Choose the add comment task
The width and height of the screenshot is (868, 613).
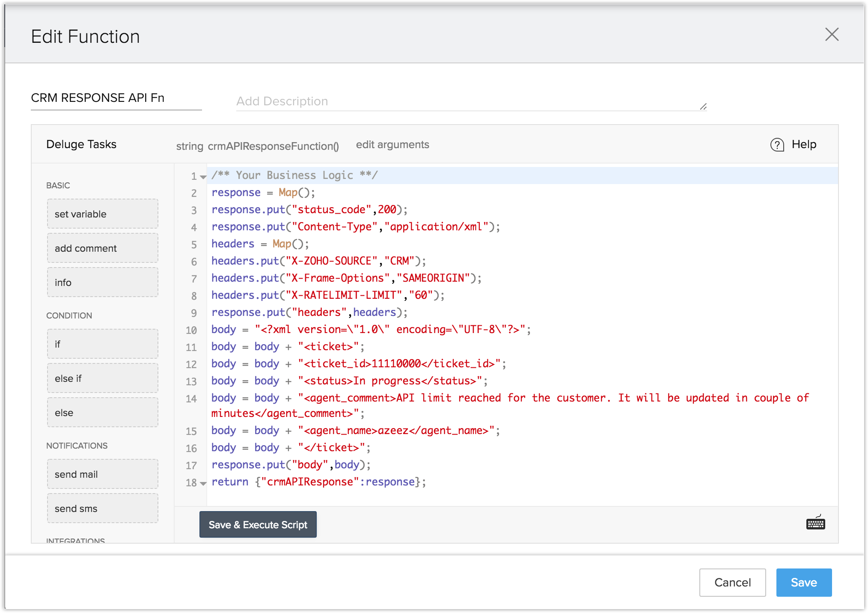(x=103, y=248)
